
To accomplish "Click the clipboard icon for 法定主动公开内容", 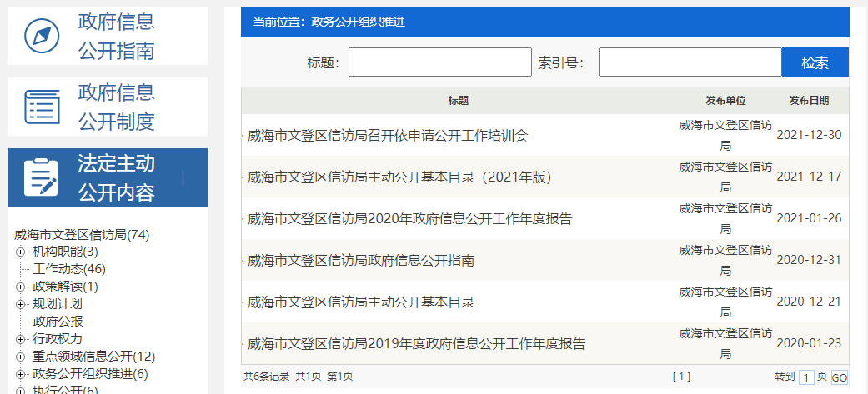I will [42, 177].
